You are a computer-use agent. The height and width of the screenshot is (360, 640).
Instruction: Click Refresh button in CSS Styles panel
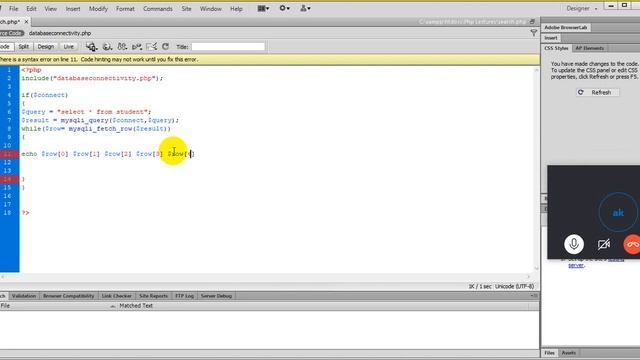597,92
